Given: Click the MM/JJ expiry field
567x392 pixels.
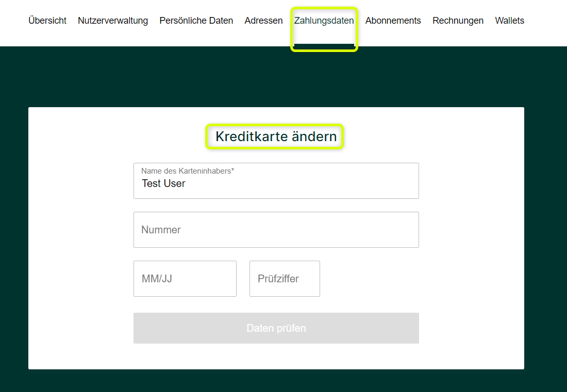Looking at the screenshot, I should tap(185, 279).
